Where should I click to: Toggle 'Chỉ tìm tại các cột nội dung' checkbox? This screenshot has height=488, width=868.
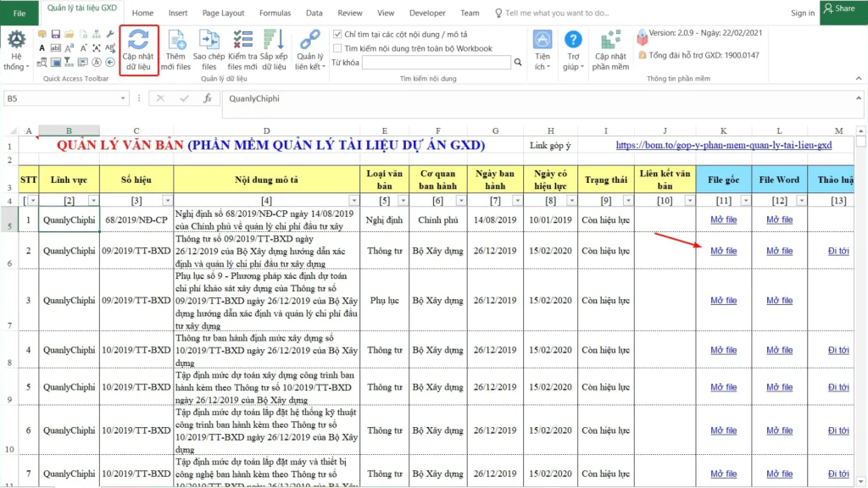(337, 34)
